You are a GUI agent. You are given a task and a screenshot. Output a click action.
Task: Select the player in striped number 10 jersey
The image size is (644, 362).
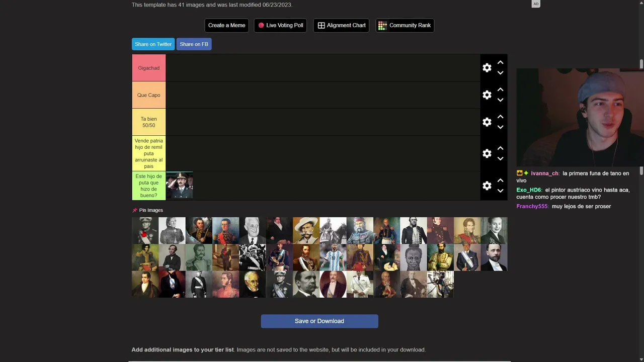pyautogui.click(x=333, y=257)
